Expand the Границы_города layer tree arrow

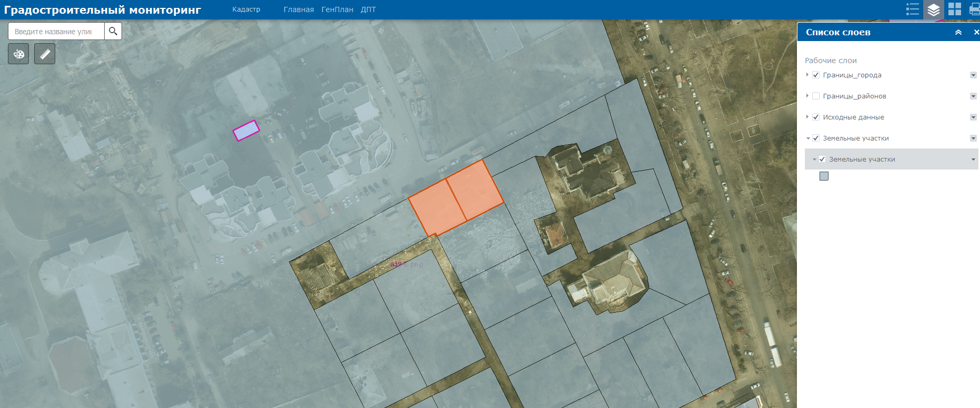coord(807,75)
